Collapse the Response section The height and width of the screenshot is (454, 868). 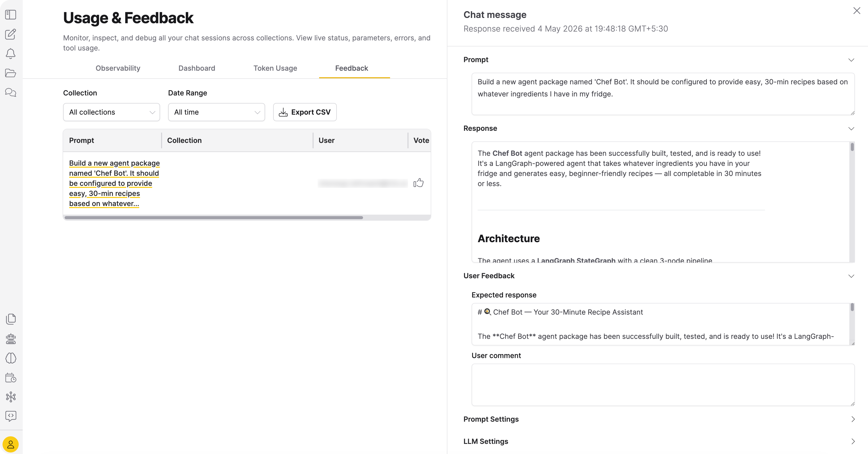(x=851, y=129)
